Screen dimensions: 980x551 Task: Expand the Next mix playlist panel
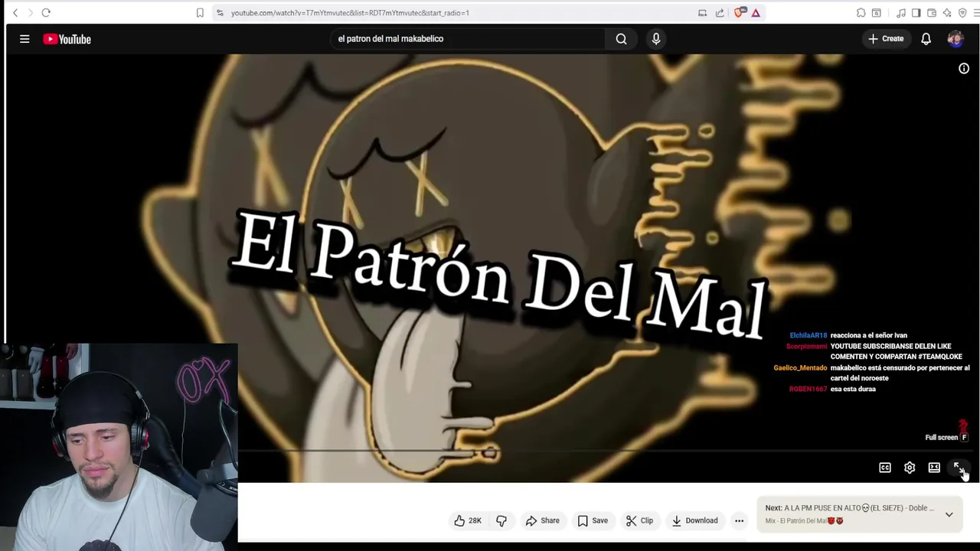(x=949, y=514)
